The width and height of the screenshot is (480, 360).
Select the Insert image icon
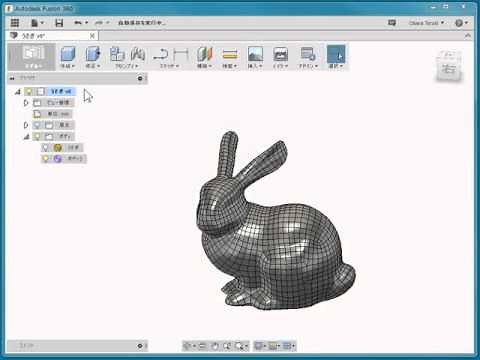255,54
